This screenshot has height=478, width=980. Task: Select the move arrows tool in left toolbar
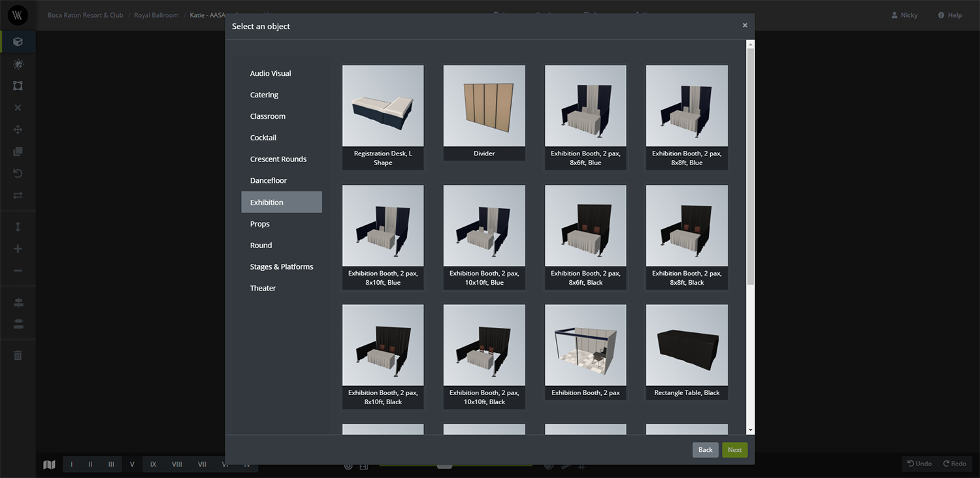(x=18, y=129)
